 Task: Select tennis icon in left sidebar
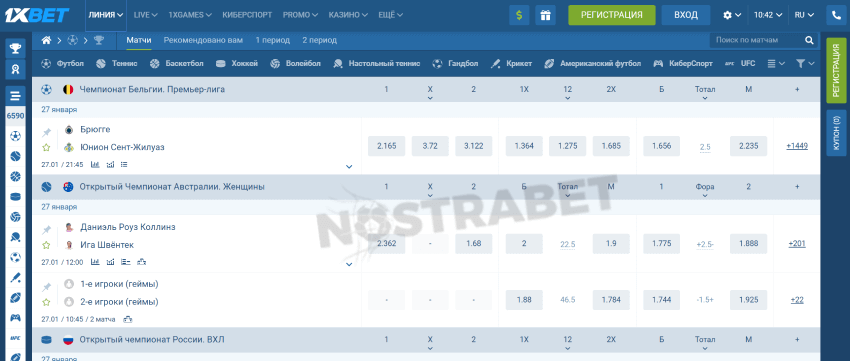click(15, 156)
